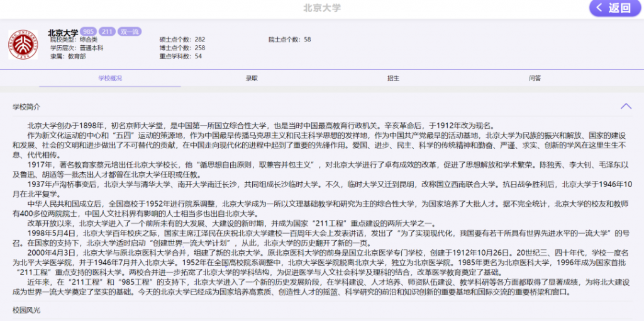Screen dimensions: 644x321
Task: Click the bold 北京大学 school name
Action: pos(63,33)
